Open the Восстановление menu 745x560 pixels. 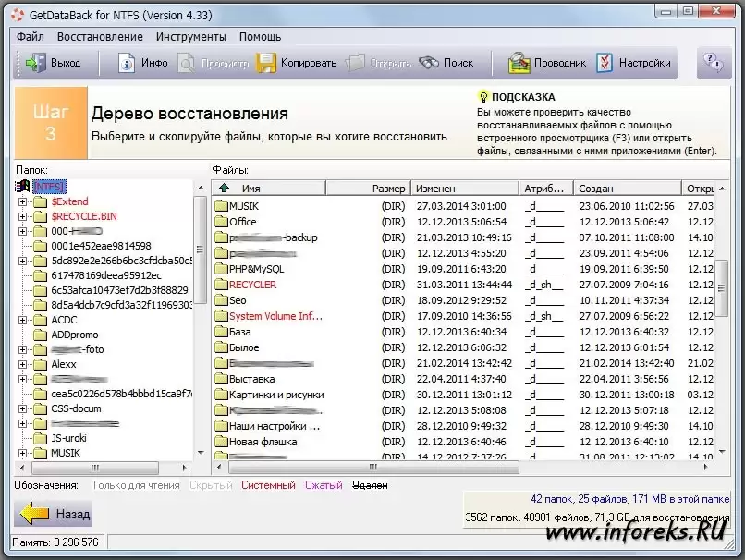(100, 37)
